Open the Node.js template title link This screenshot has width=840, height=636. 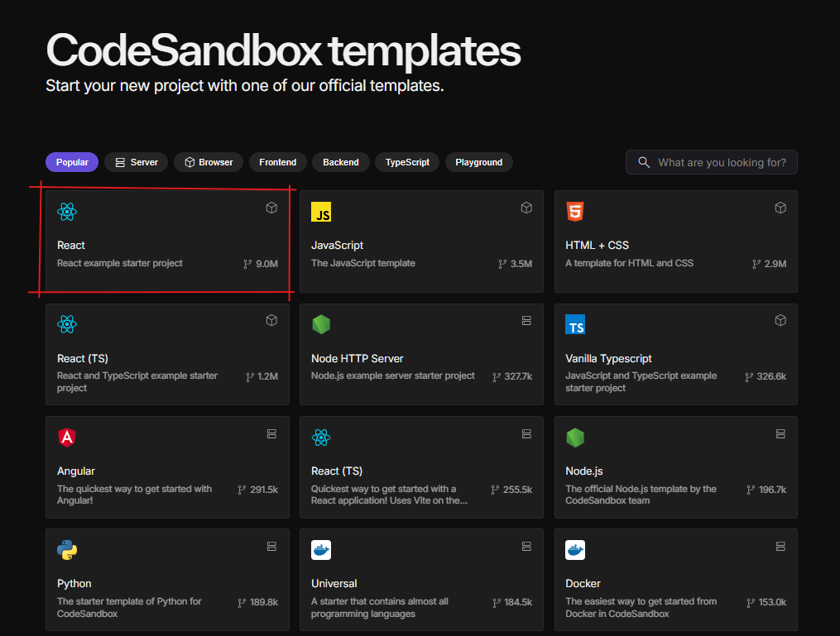pos(584,471)
